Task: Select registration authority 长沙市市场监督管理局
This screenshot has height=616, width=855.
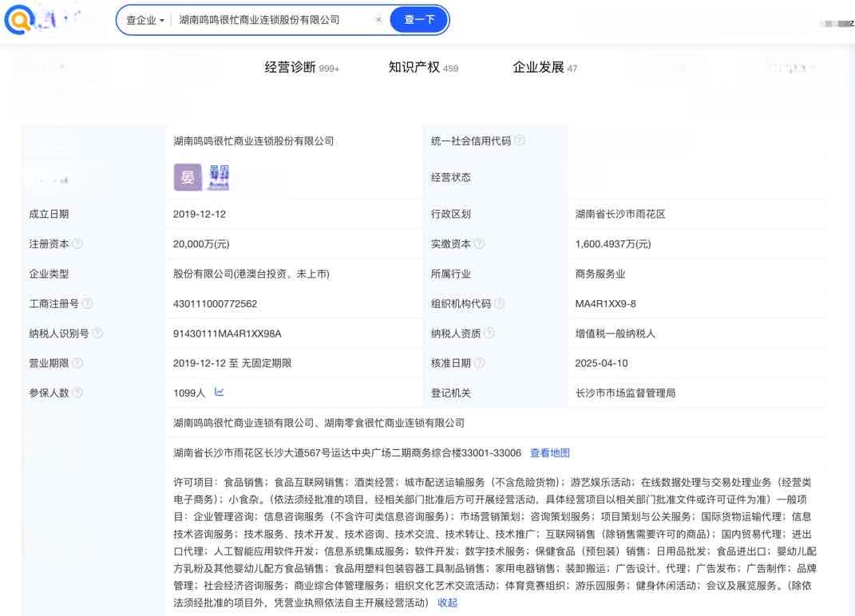Action: tap(625, 393)
